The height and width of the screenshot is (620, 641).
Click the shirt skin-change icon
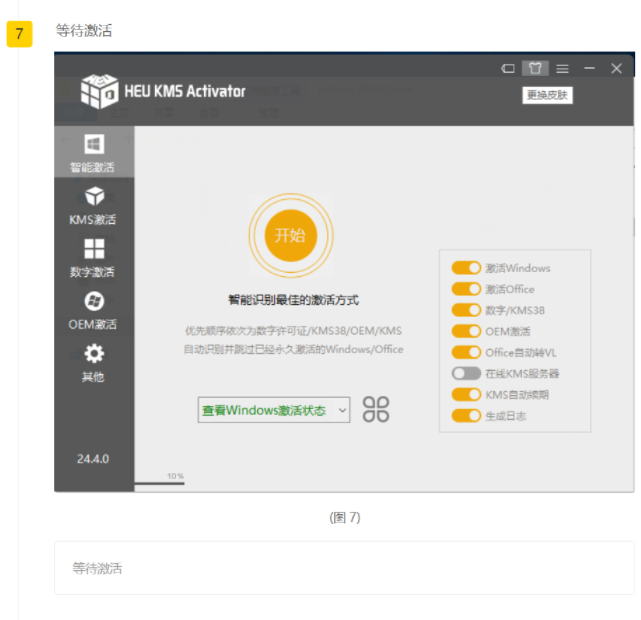[x=535, y=68]
